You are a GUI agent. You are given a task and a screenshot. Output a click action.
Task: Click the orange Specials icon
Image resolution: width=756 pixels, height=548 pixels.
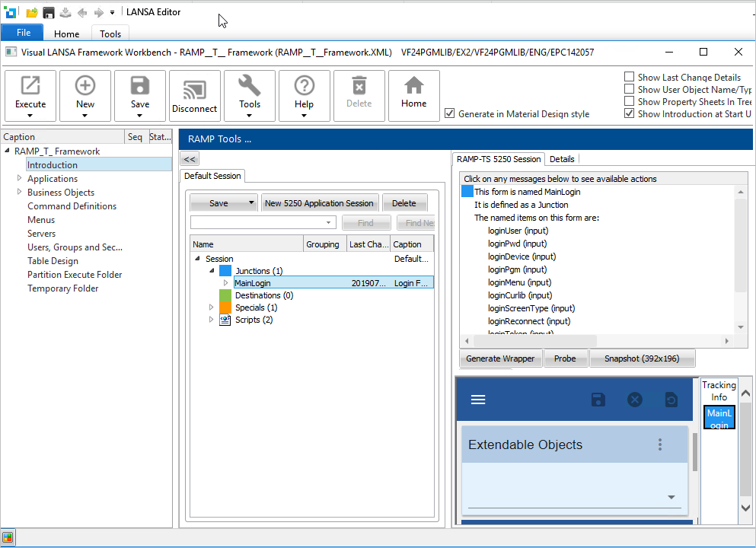225,307
